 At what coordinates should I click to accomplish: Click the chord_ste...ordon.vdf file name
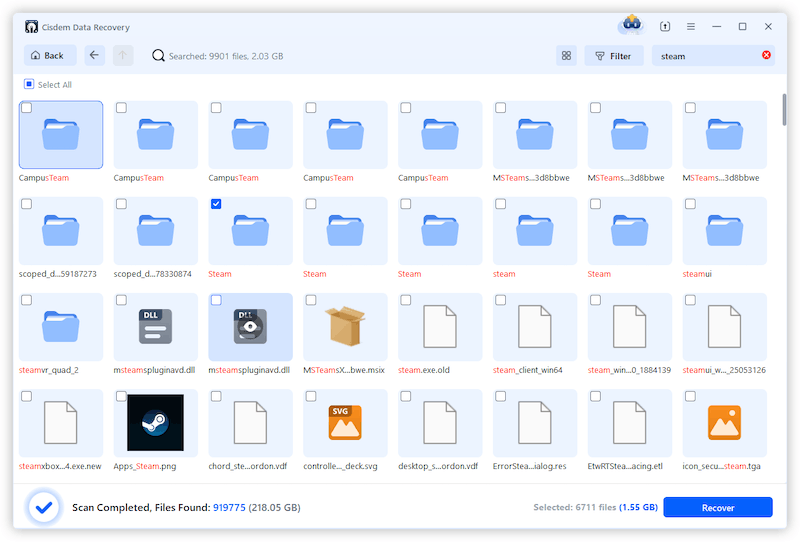point(248,466)
